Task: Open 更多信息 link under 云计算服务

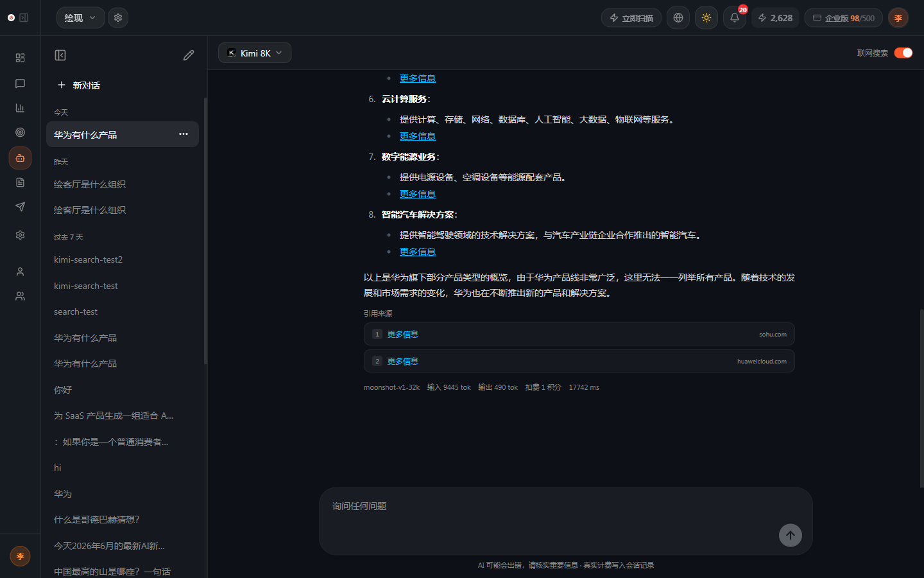Action: [418, 136]
